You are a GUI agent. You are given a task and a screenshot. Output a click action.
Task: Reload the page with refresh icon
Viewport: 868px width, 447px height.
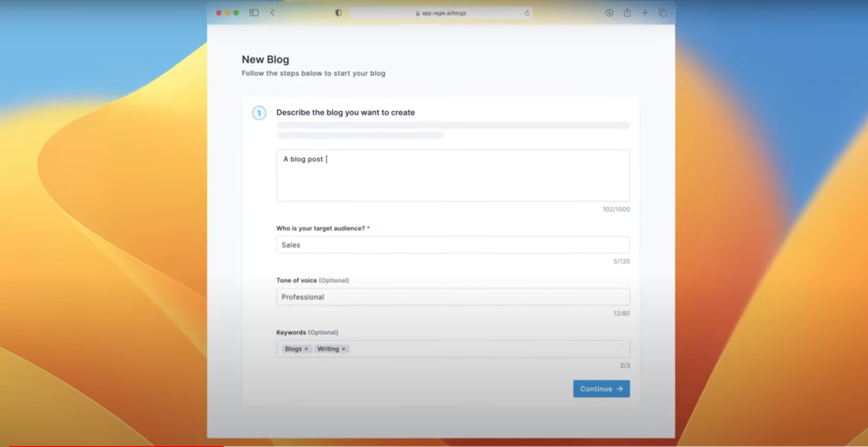point(527,13)
